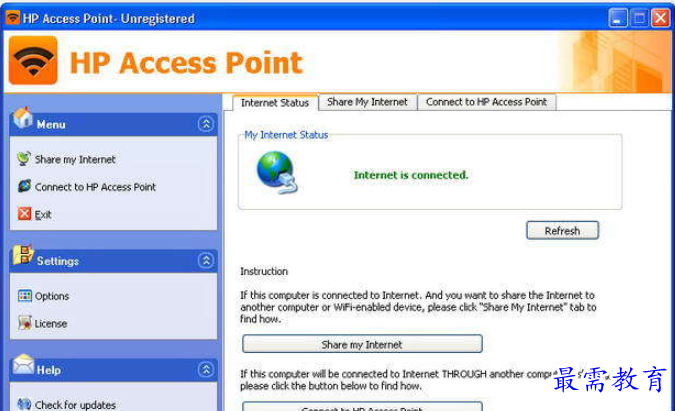Collapse the Settings panel section
This screenshot has height=411, width=675.
click(x=206, y=260)
